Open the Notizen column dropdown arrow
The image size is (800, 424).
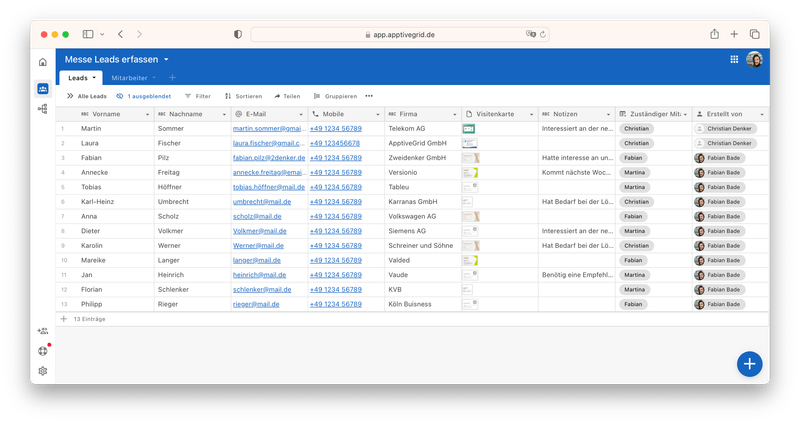click(x=608, y=114)
